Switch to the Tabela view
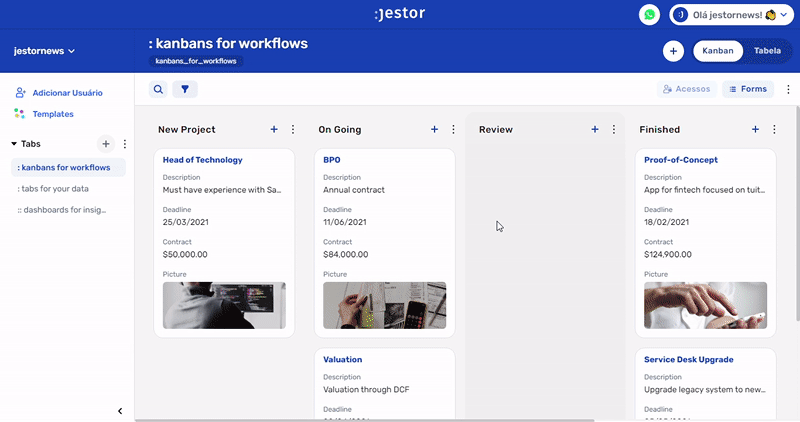The height and width of the screenshot is (422, 800). pos(767,51)
